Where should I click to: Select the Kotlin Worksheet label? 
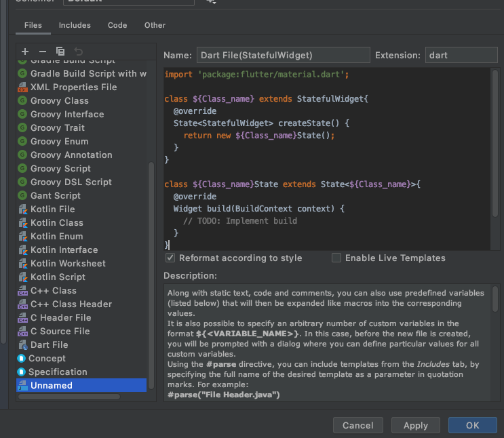68,263
